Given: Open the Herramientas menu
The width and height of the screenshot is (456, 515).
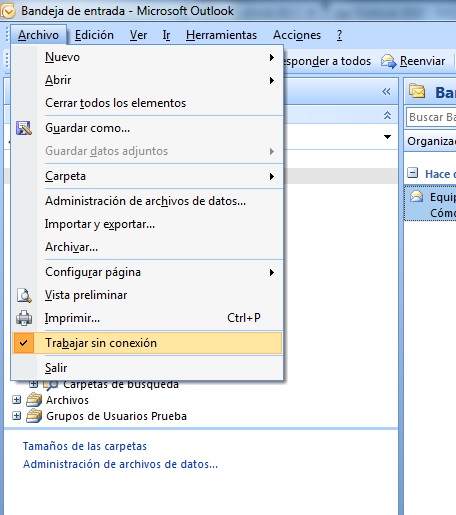Looking at the screenshot, I should pos(221,35).
